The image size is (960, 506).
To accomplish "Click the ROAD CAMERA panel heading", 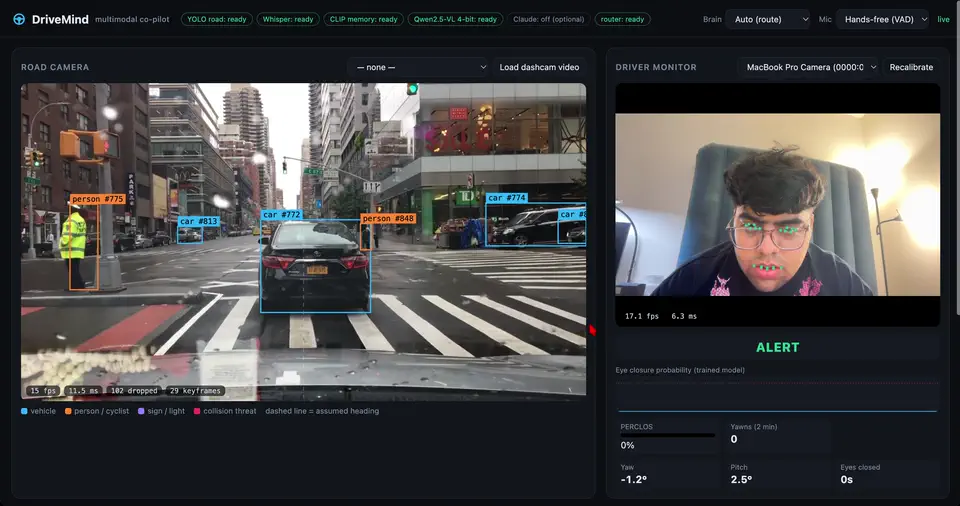I will (x=55, y=67).
